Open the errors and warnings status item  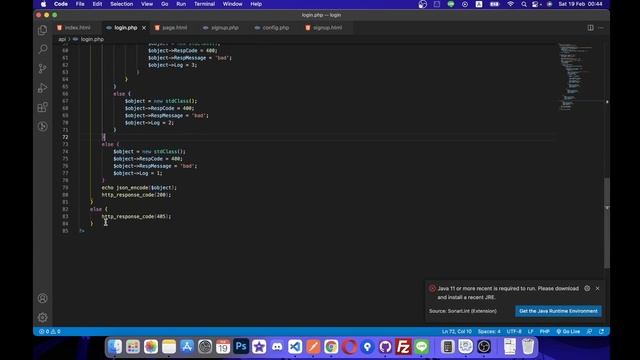click(x=50, y=331)
